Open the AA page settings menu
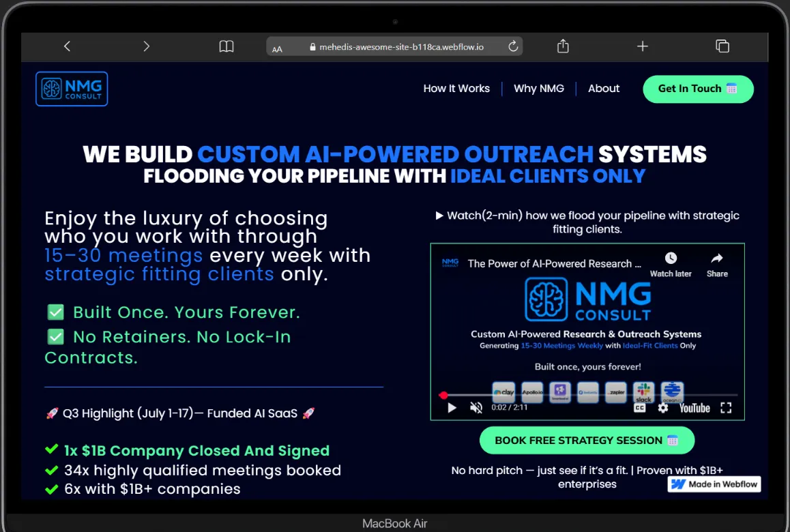 pos(277,48)
